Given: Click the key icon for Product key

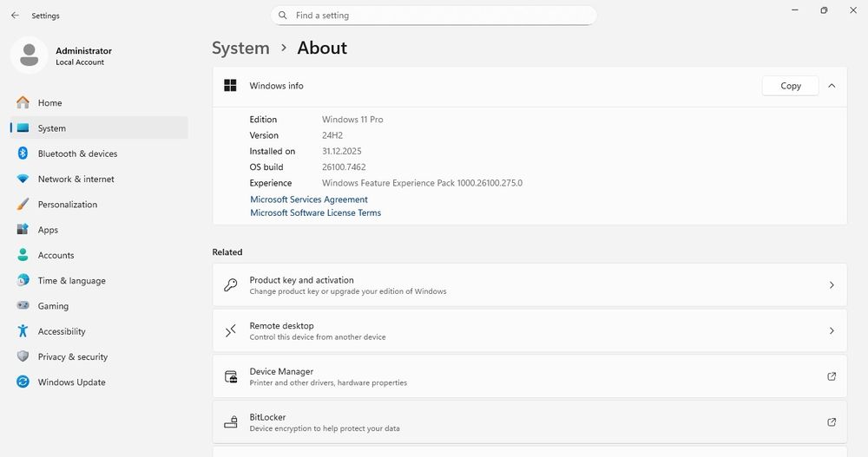Looking at the screenshot, I should tap(230, 285).
